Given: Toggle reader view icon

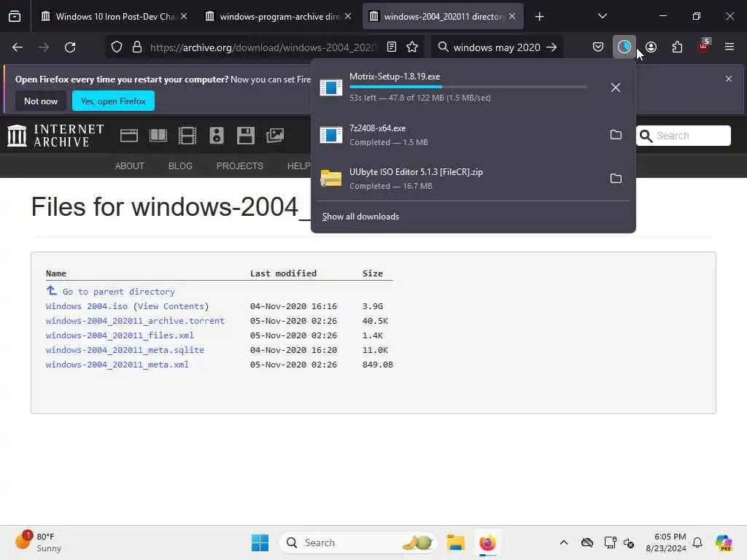Looking at the screenshot, I should click(392, 47).
